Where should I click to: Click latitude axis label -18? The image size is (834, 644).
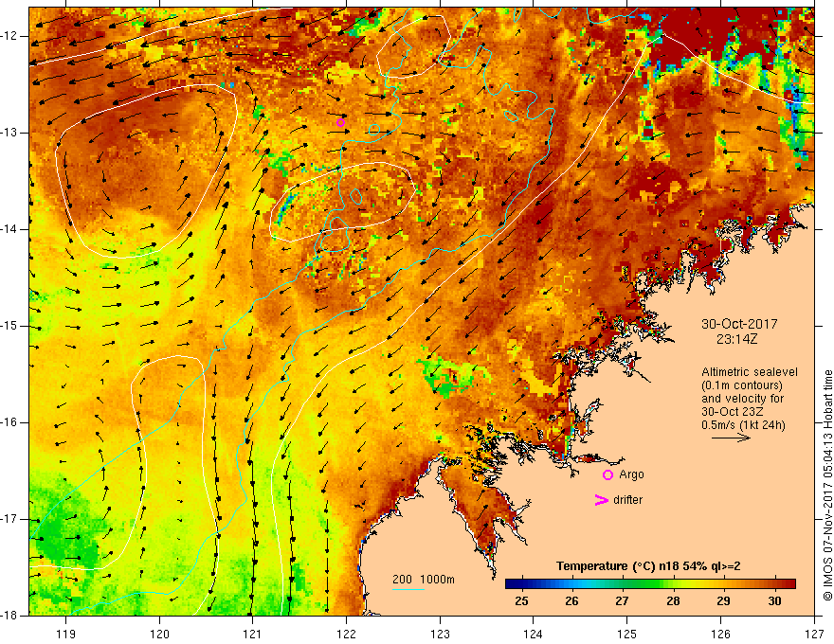coord(9,616)
